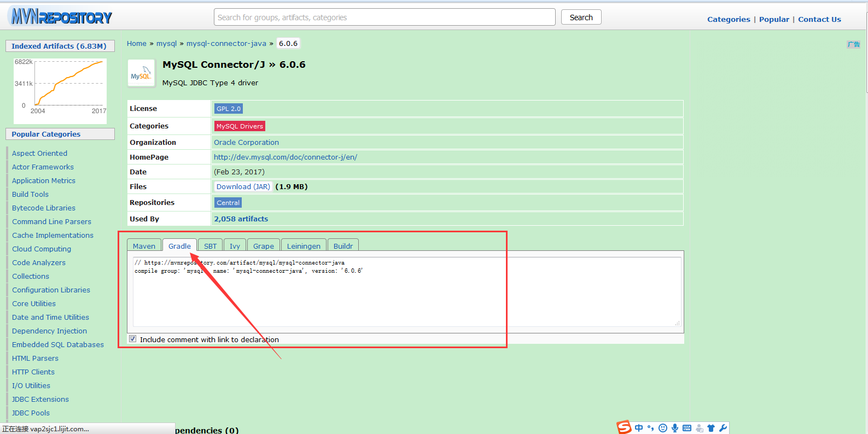
Task: Open soft keyboard icon in IME bar
Action: coord(687,428)
